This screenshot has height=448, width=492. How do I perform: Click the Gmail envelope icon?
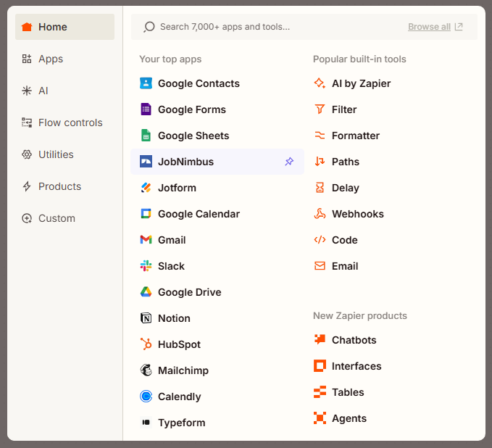[146, 240]
